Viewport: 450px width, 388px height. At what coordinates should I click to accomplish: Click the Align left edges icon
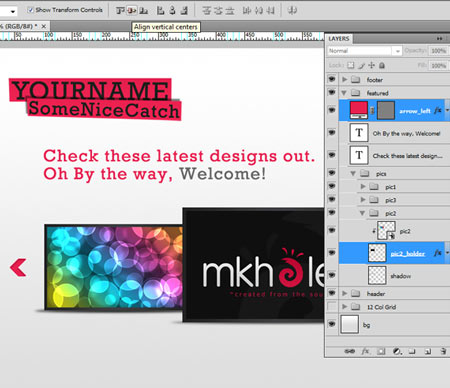coord(161,11)
